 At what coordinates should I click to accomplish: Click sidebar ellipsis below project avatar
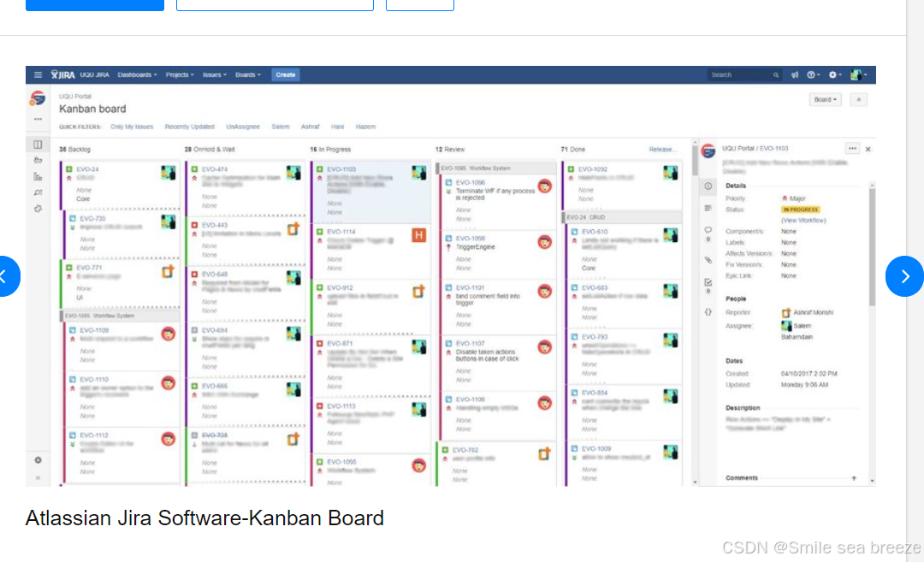point(38,119)
